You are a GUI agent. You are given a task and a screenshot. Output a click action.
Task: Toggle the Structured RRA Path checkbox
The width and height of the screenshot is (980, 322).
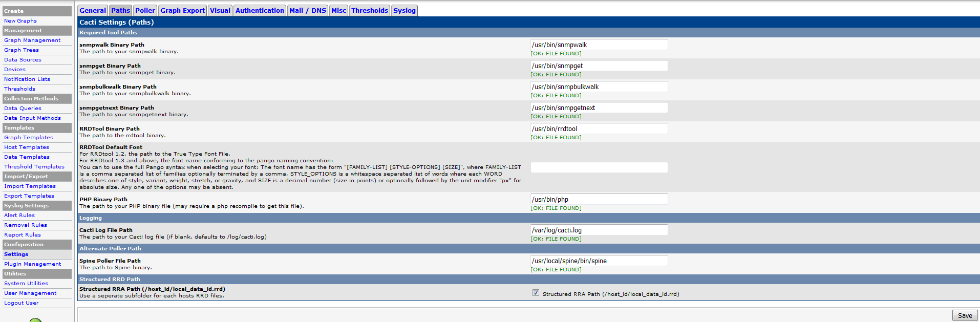536,293
